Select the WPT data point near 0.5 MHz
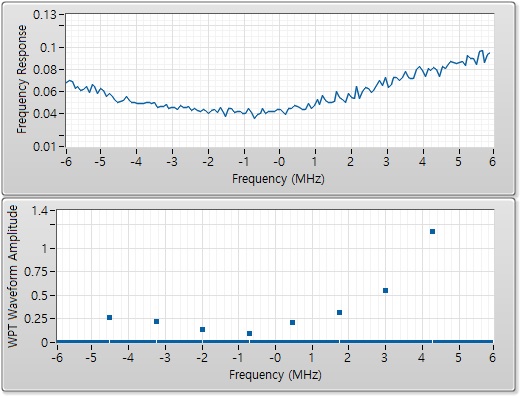The image size is (520, 396). (292, 322)
